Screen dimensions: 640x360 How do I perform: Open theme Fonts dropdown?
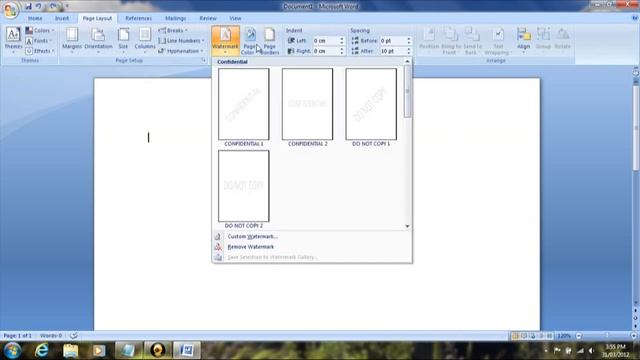39,41
